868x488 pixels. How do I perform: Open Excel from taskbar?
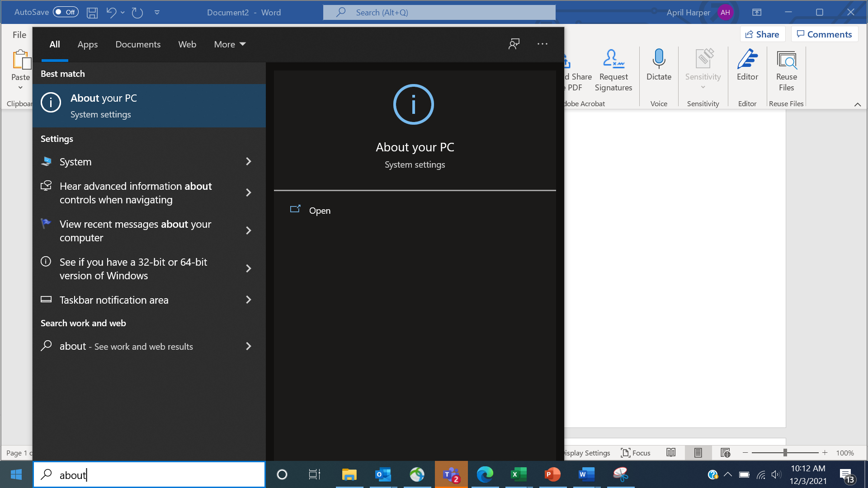tap(519, 474)
